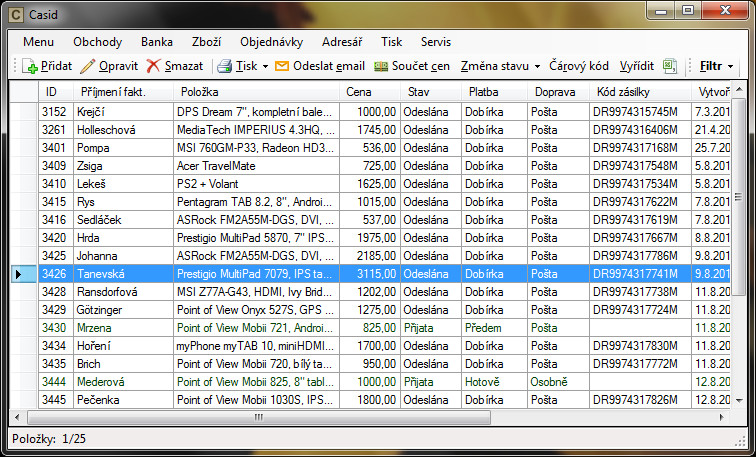Image resolution: width=756 pixels, height=457 pixels.
Task: Click the Sedláček surname cell
Action: (x=123, y=220)
